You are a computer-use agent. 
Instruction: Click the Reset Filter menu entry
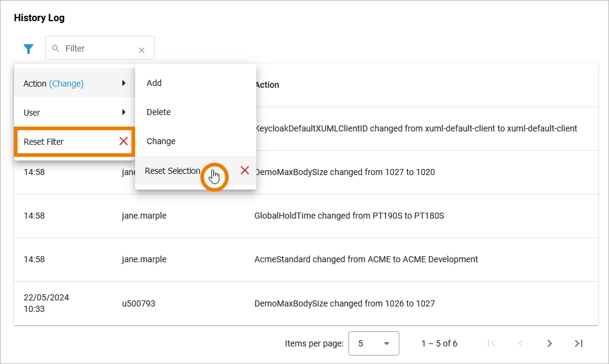pyautogui.click(x=44, y=142)
